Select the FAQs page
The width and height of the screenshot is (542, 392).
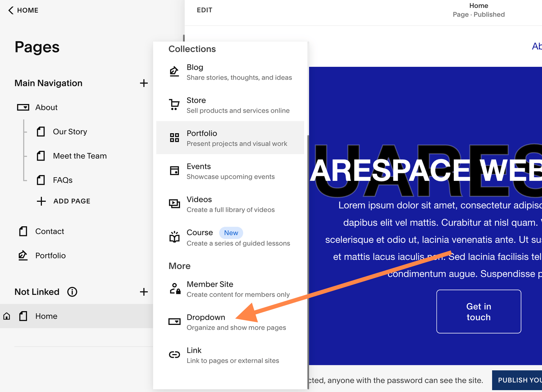pyautogui.click(x=63, y=180)
